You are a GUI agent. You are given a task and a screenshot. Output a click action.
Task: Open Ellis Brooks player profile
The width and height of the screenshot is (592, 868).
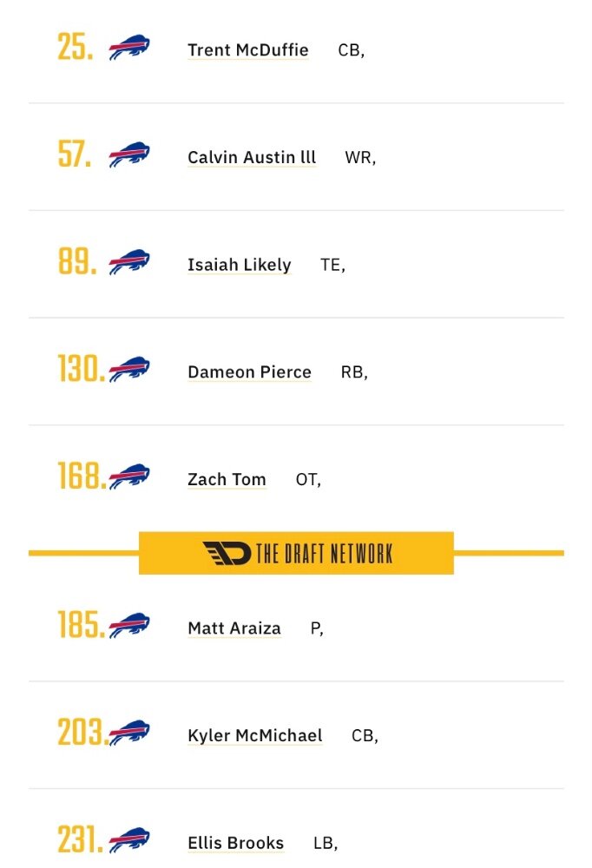(x=236, y=843)
